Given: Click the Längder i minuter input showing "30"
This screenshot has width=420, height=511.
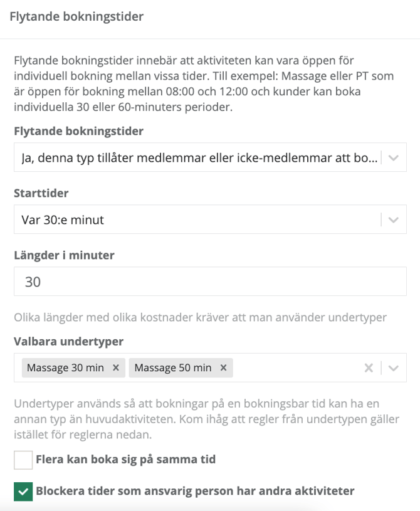Looking at the screenshot, I should (210, 281).
